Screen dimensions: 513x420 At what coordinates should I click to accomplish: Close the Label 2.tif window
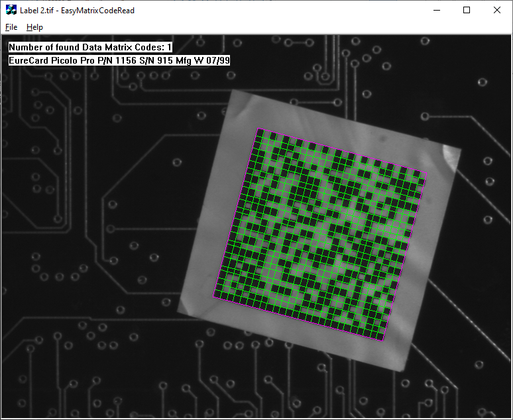click(497, 10)
